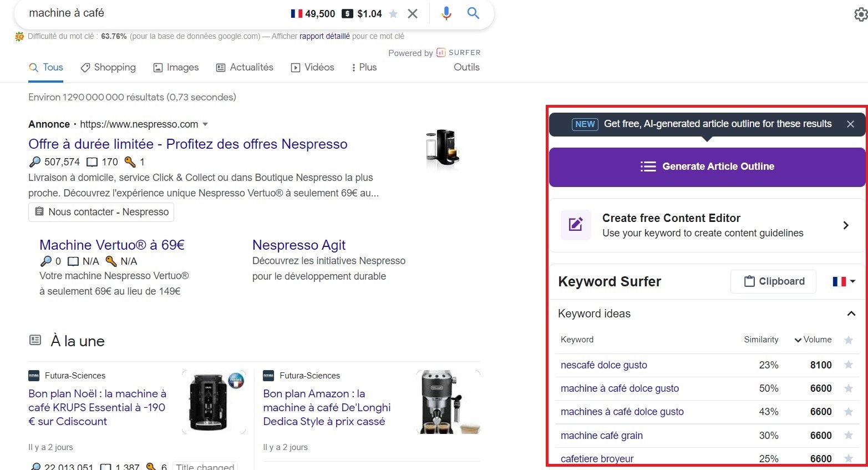Image resolution: width=868 pixels, height=470 pixels.
Task: Copy keywords with the Clipboard button
Action: coord(773,281)
